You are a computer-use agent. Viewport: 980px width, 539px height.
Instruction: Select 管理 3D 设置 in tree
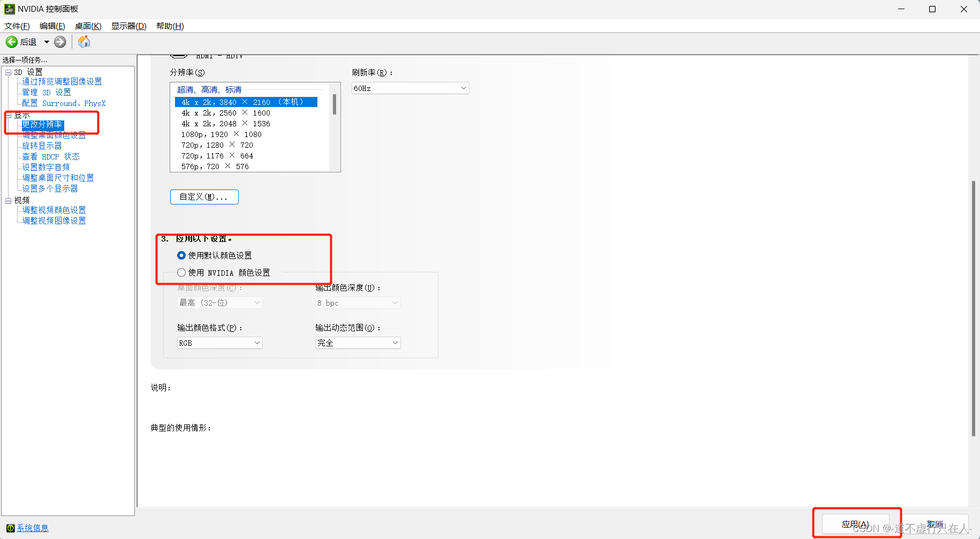pyautogui.click(x=47, y=93)
